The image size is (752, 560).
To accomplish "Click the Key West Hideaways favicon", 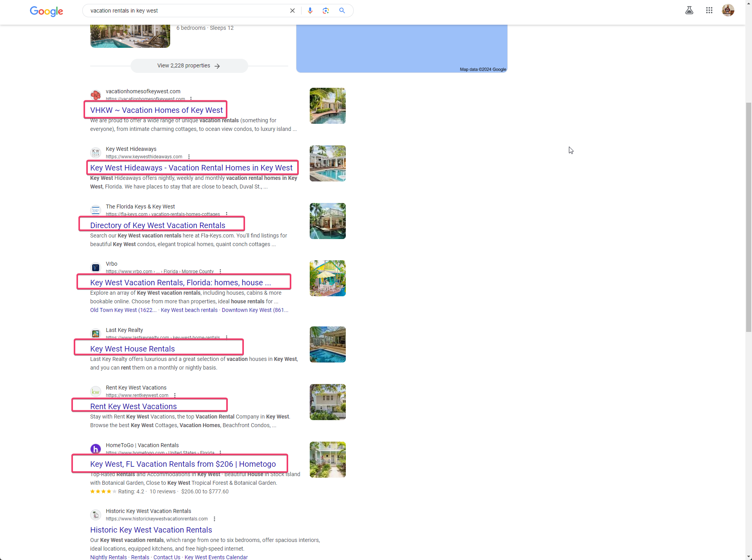I will (96, 152).
